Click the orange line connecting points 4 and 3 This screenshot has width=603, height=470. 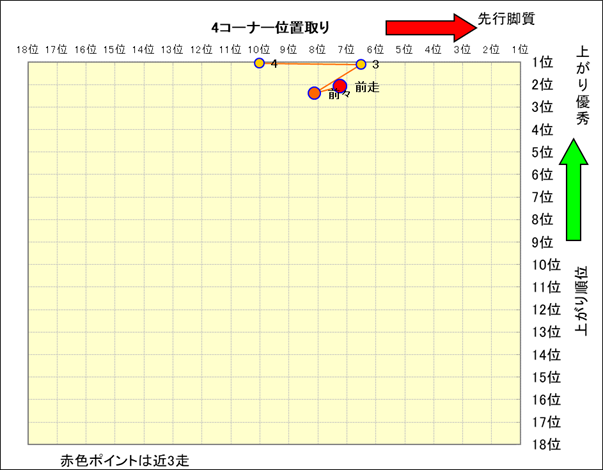[x=310, y=64]
